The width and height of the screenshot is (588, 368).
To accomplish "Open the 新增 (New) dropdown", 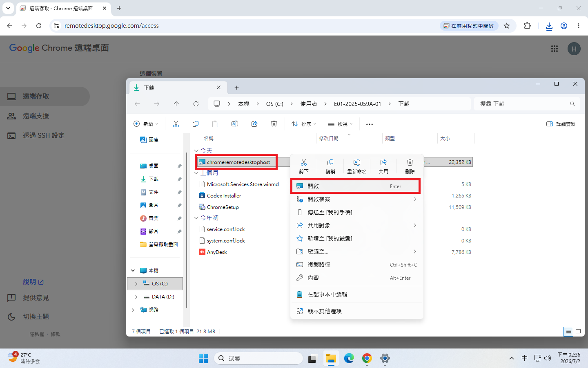I will tap(146, 124).
